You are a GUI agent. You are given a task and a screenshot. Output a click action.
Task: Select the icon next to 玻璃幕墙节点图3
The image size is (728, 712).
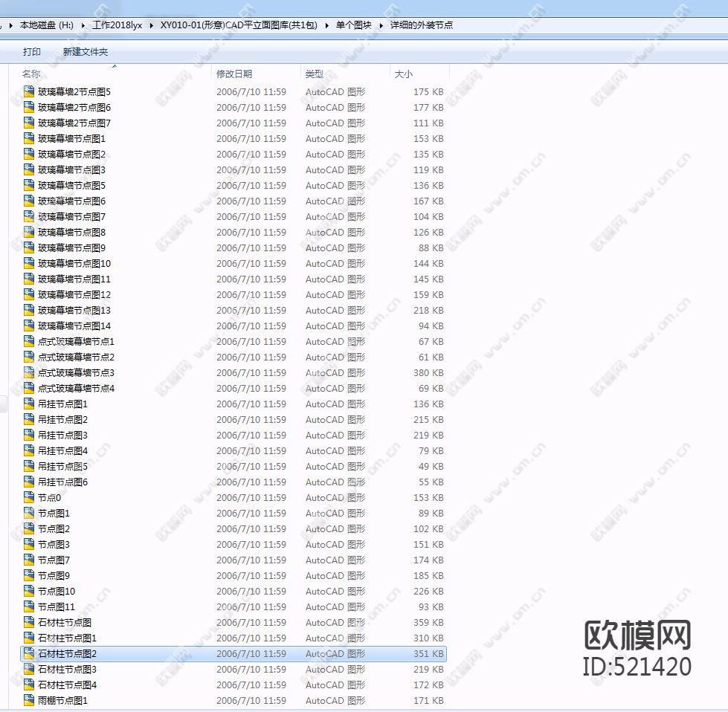tap(29, 169)
